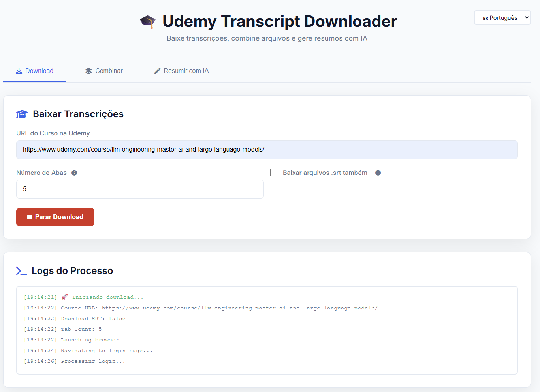Click the graduation cap icon in Baixar Transcrições header

[x=22, y=114]
